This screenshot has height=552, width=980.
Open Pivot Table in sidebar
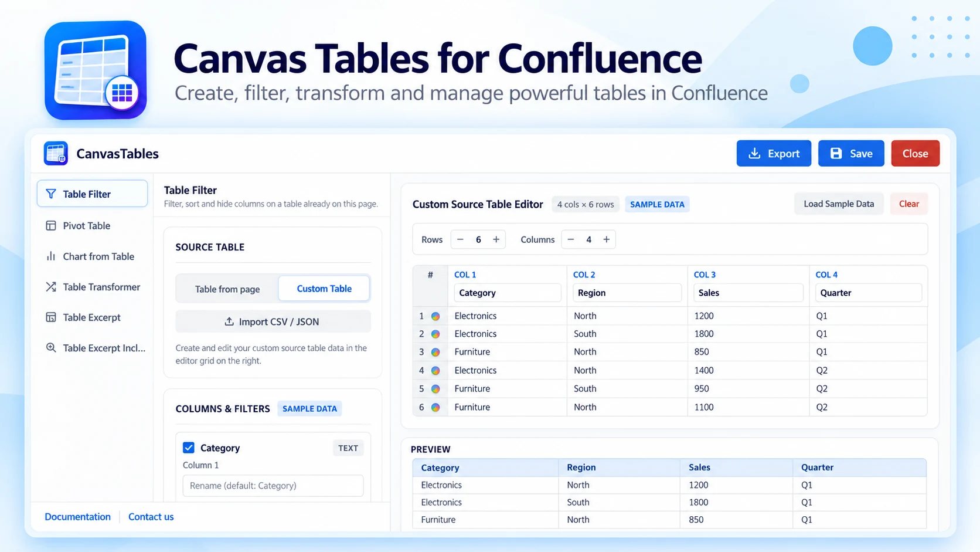[x=92, y=225]
